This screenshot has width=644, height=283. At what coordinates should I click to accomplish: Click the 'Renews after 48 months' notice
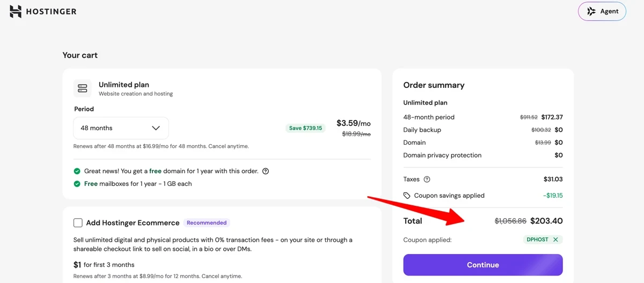pos(161,146)
